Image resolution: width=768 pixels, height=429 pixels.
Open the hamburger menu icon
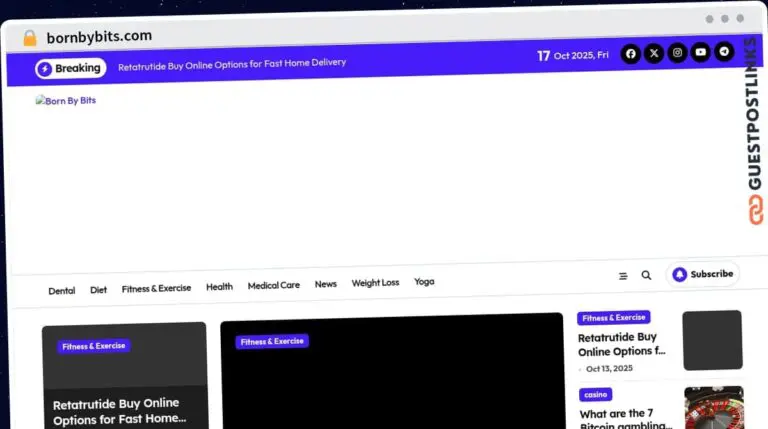(623, 276)
